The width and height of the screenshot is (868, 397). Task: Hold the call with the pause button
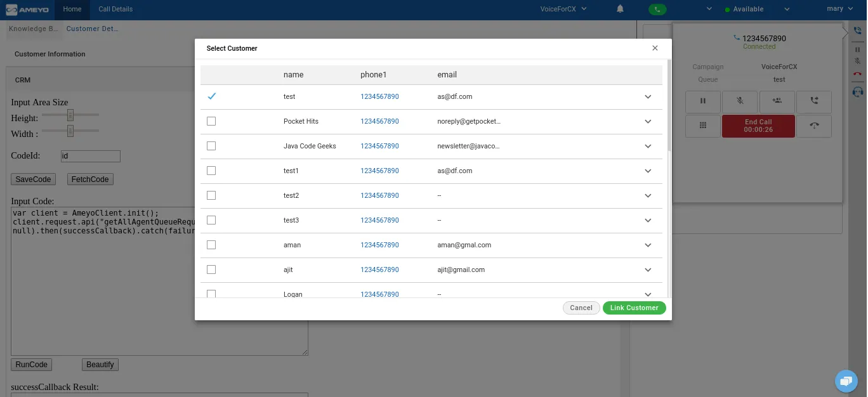[x=703, y=101]
